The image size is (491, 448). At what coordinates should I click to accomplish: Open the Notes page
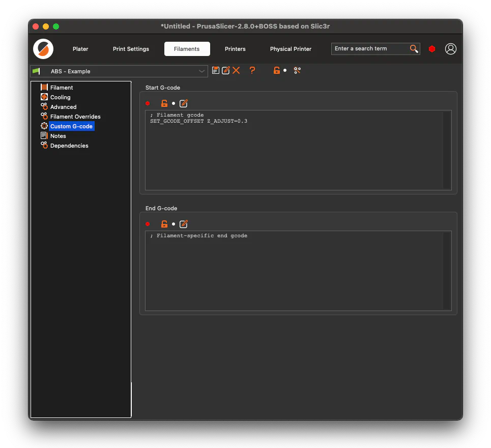[58, 136]
